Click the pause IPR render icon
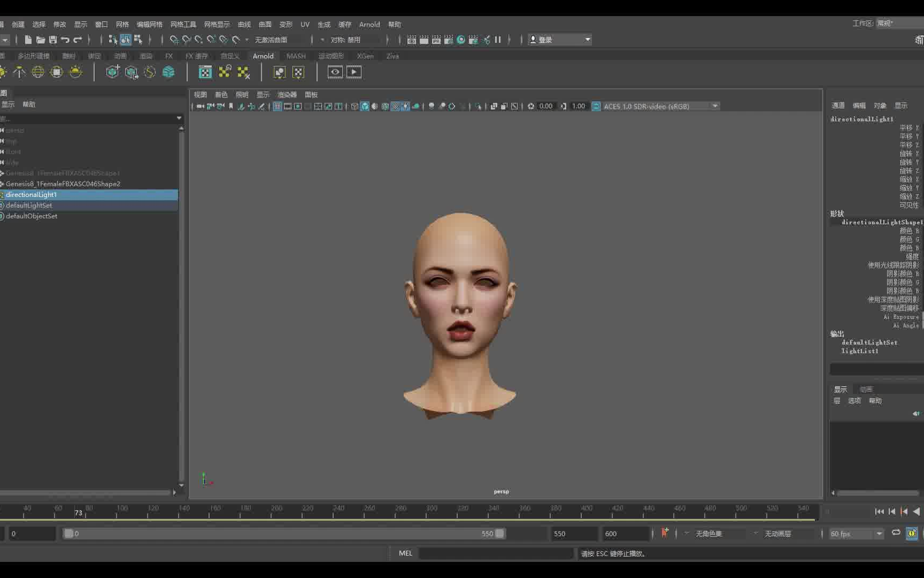 click(498, 40)
